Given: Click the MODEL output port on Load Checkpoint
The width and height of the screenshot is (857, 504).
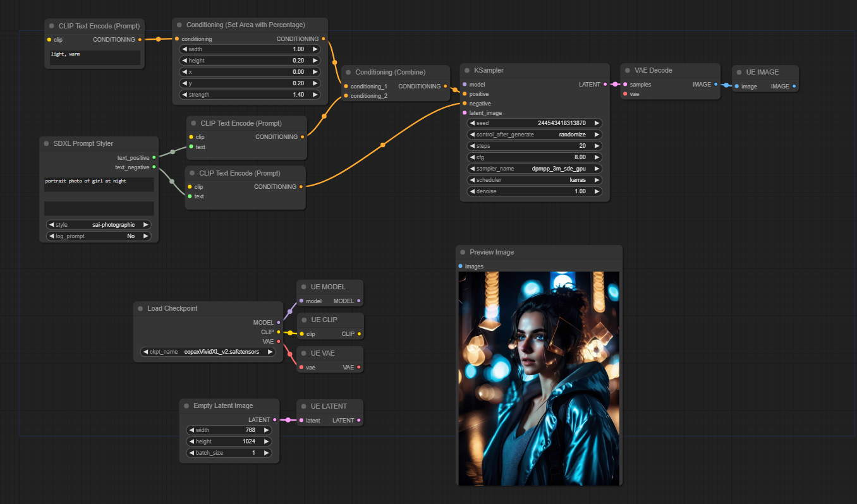Looking at the screenshot, I should 279,323.
